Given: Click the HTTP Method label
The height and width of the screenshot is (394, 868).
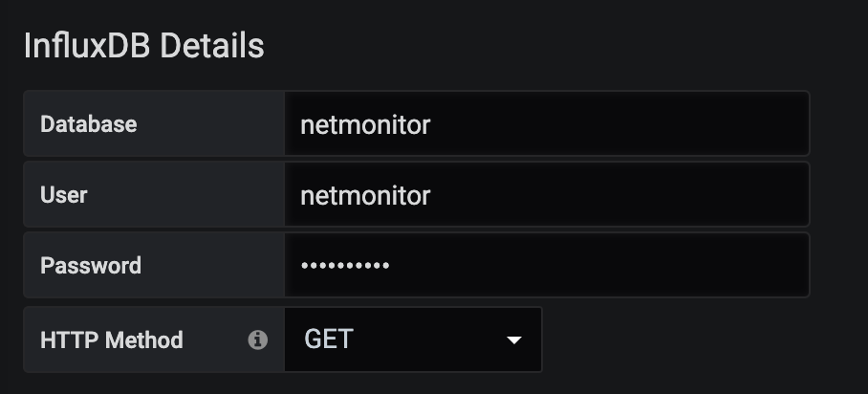Looking at the screenshot, I should (111, 339).
